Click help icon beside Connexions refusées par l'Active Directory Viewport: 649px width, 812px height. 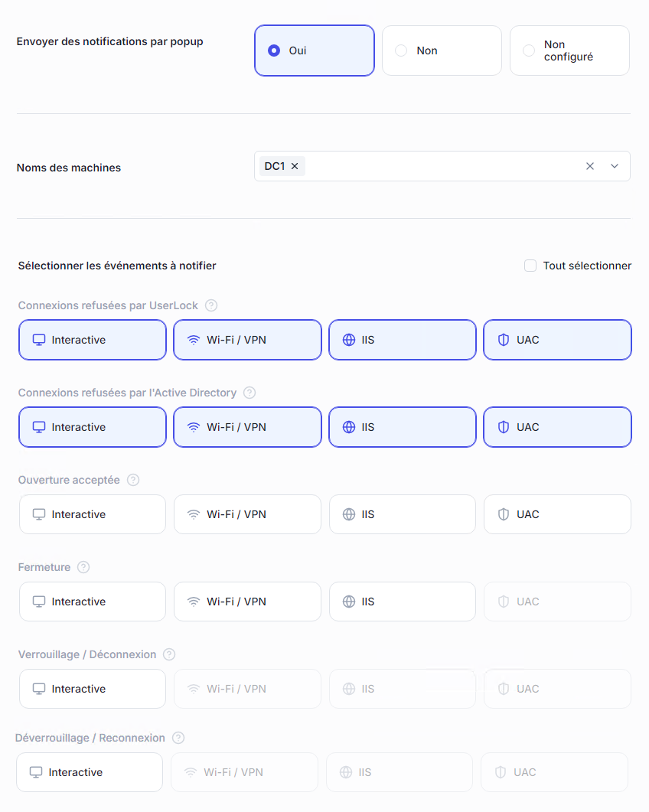[249, 393]
